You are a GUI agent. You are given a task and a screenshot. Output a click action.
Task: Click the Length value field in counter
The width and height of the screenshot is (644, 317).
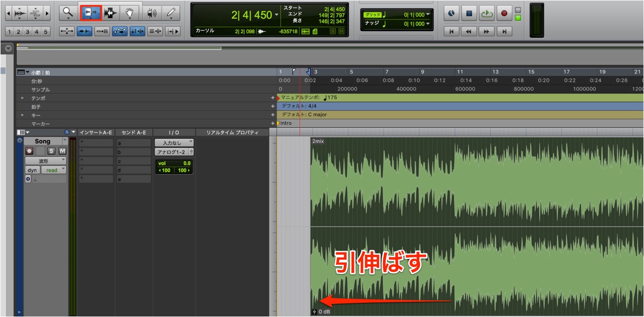click(333, 21)
